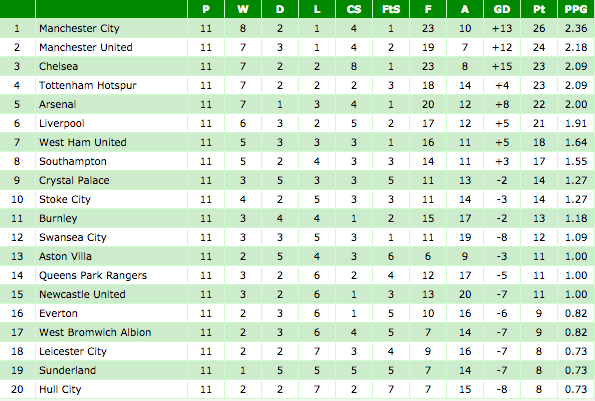Click Queens Park Rangers name
This screenshot has height=401, width=595.
click(x=93, y=275)
